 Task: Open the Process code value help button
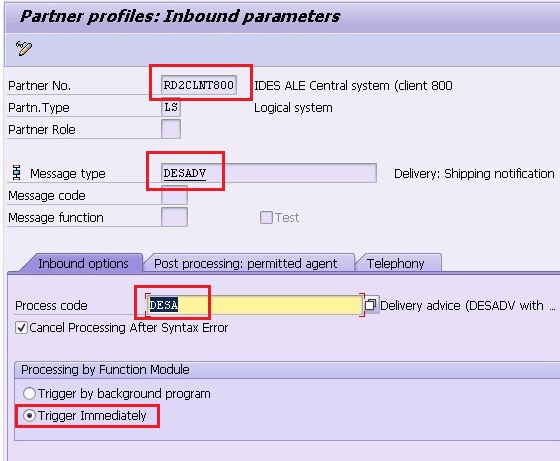371,305
